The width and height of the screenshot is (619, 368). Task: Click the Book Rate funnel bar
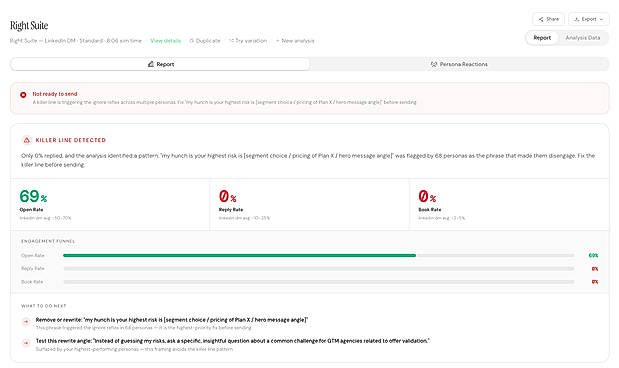(319, 282)
